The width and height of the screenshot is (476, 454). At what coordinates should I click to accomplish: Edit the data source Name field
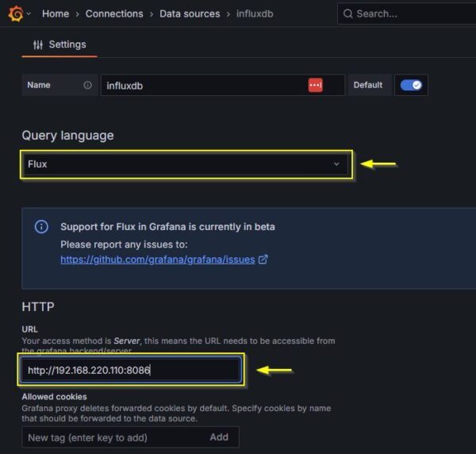tap(223, 86)
